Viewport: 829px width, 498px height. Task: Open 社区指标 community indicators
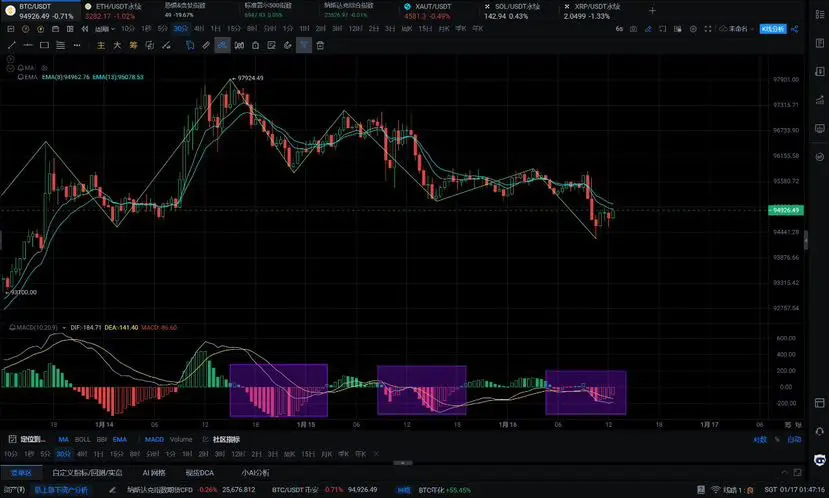point(226,439)
